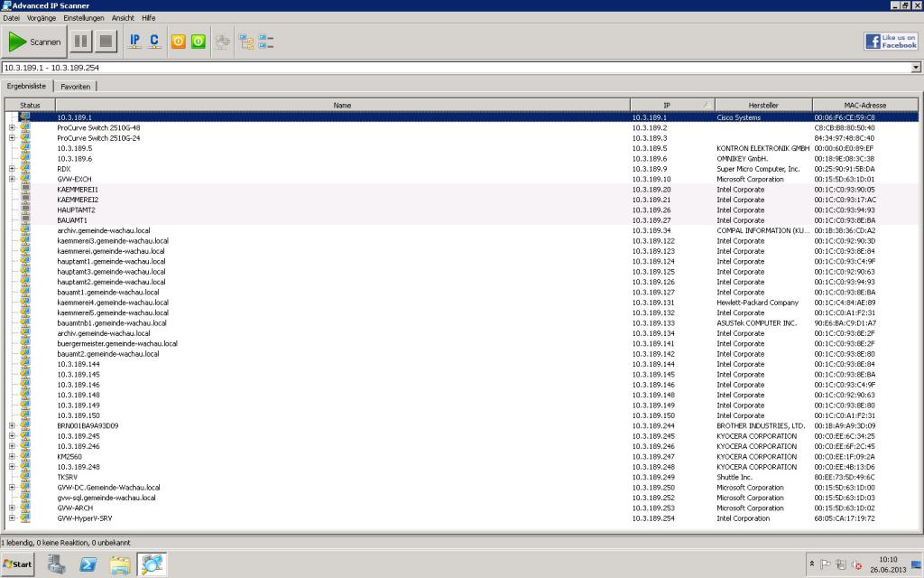Click the expand-all tree toolbar icon

coord(245,42)
